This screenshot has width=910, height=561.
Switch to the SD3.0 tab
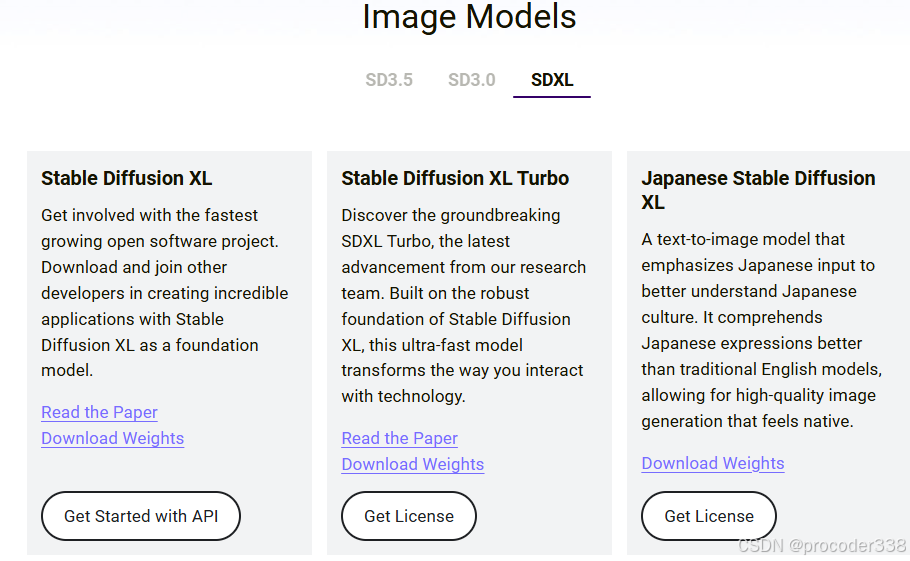[472, 79]
